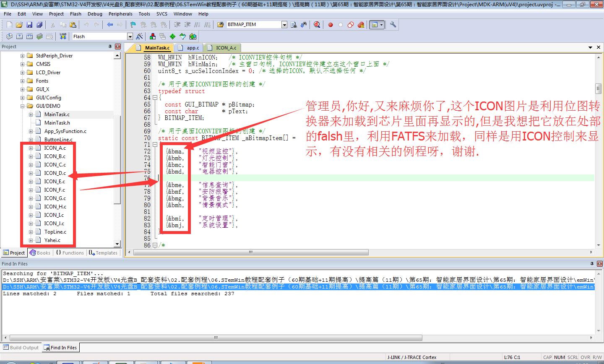Open the Flash target selection dropdown
This screenshot has width=604, height=364.
click(x=130, y=36)
